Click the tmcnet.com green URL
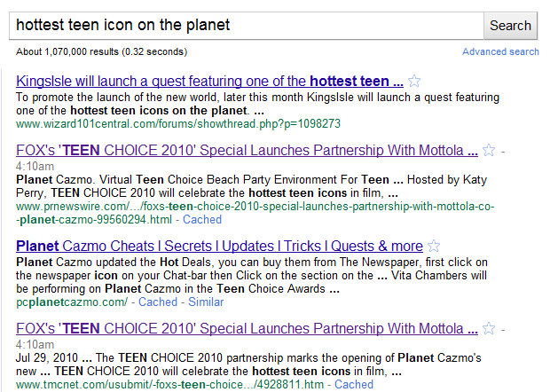Image resolution: width=550 pixels, height=392 pixels. pyautogui.click(x=169, y=384)
